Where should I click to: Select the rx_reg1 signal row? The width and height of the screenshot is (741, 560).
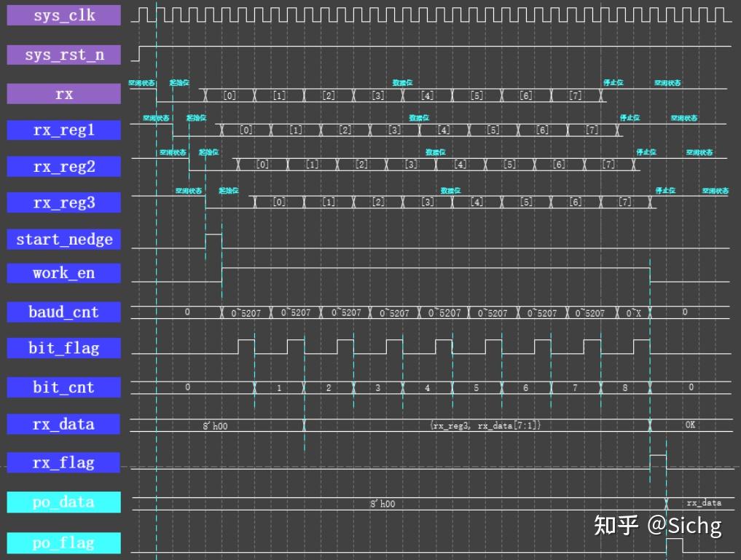pyautogui.click(x=63, y=130)
